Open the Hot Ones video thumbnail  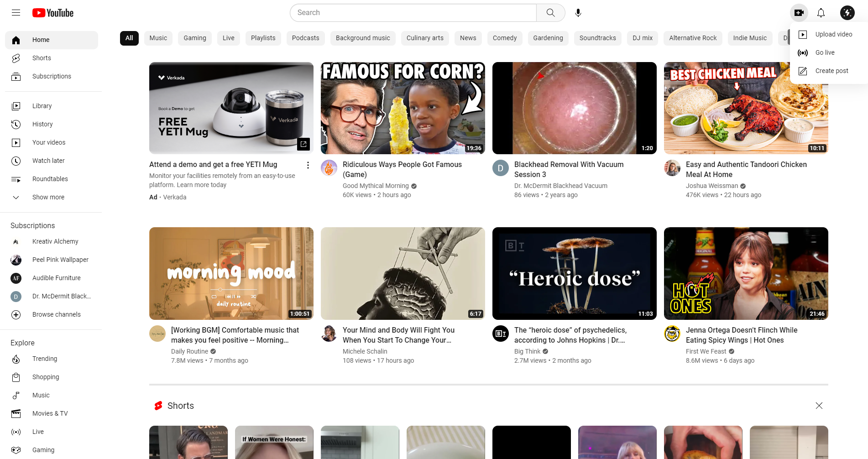(x=746, y=273)
